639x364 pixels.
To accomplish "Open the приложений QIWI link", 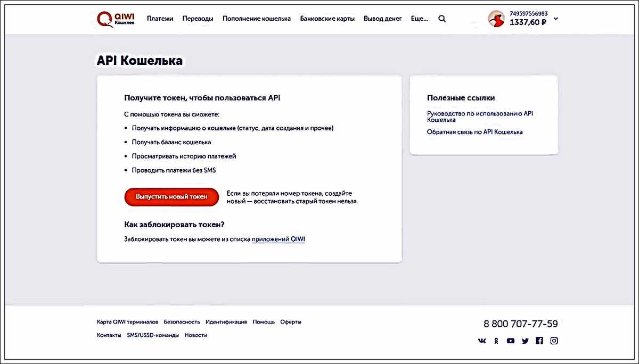I will [x=278, y=239].
